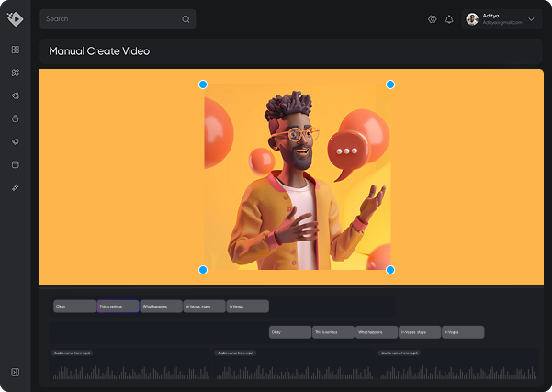Click the top-right resize handle of the image
Viewport: 552px width, 392px height.
click(390, 84)
